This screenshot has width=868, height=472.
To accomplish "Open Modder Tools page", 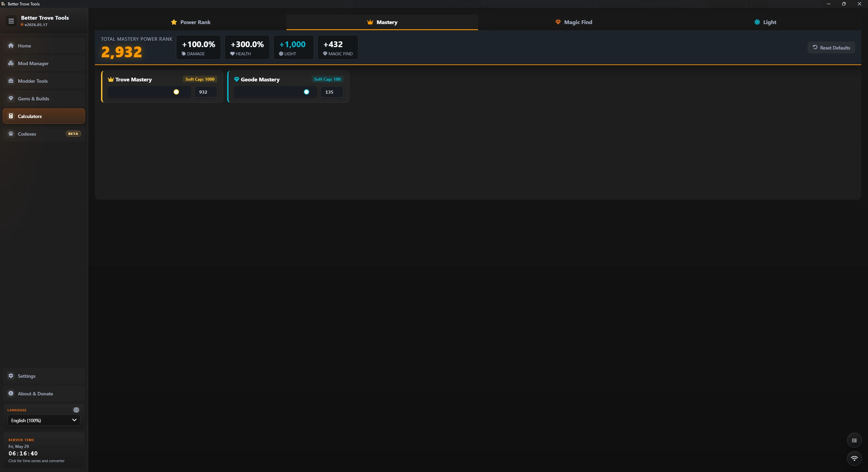I will (x=44, y=81).
